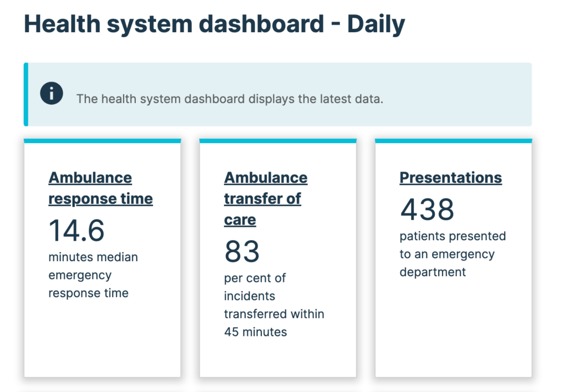This screenshot has width=568, height=392.
Task: Click empty space below response time description
Action: click(x=102, y=338)
